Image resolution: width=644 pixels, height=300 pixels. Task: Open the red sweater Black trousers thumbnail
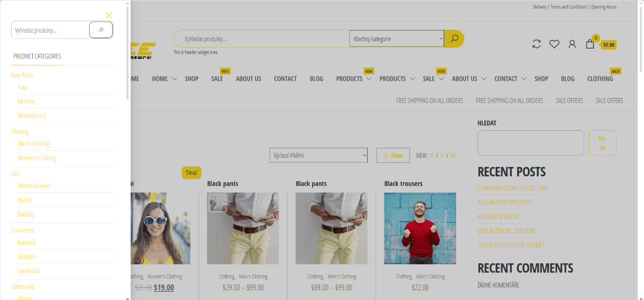point(420,228)
